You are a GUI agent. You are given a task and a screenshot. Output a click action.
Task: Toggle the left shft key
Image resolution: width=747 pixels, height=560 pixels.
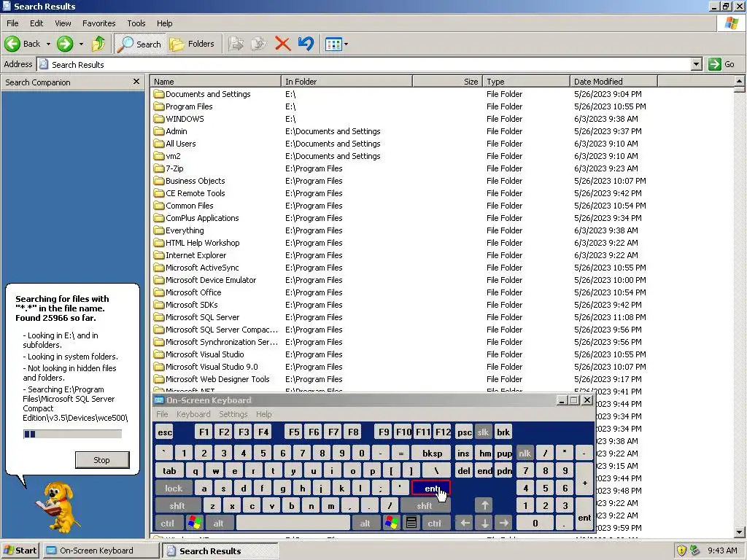[177, 506]
